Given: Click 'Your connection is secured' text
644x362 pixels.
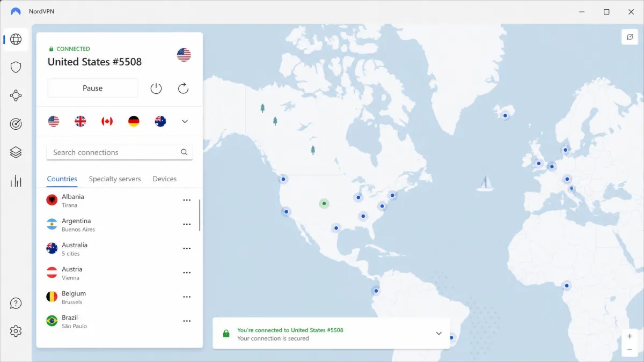Looking at the screenshot, I should [273, 338].
